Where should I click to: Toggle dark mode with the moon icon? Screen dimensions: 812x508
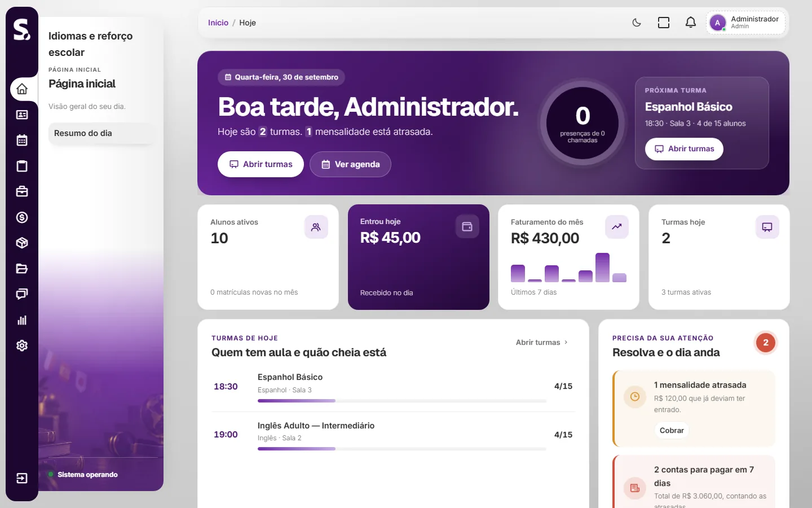(x=637, y=23)
